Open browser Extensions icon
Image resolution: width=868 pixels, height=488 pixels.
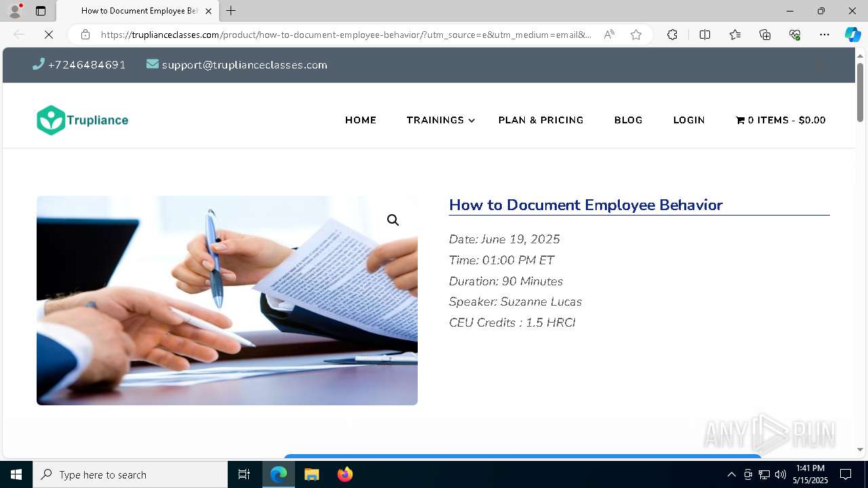(x=672, y=35)
